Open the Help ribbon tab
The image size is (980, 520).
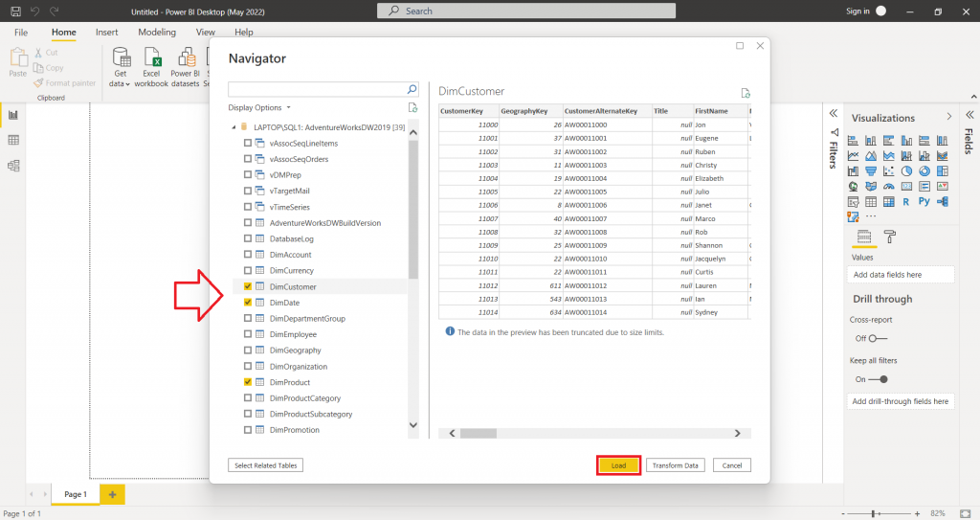pos(244,32)
